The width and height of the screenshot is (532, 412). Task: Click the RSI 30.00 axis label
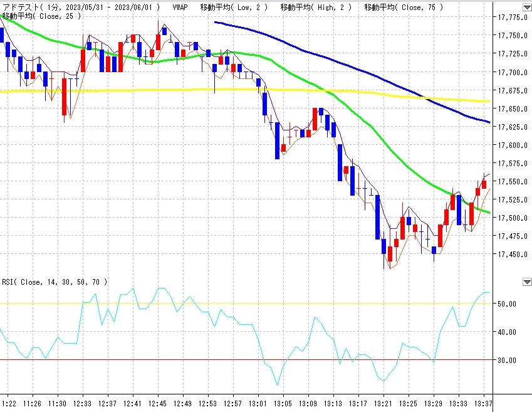508,361
